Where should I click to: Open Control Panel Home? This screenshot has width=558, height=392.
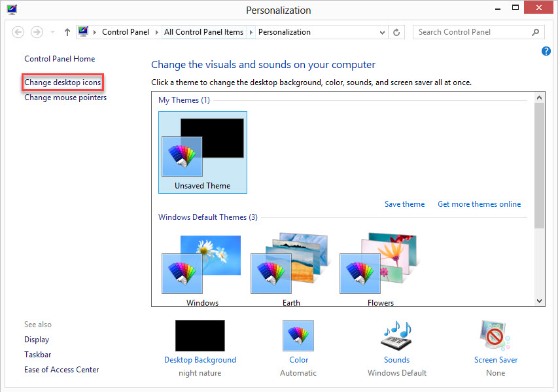(60, 59)
